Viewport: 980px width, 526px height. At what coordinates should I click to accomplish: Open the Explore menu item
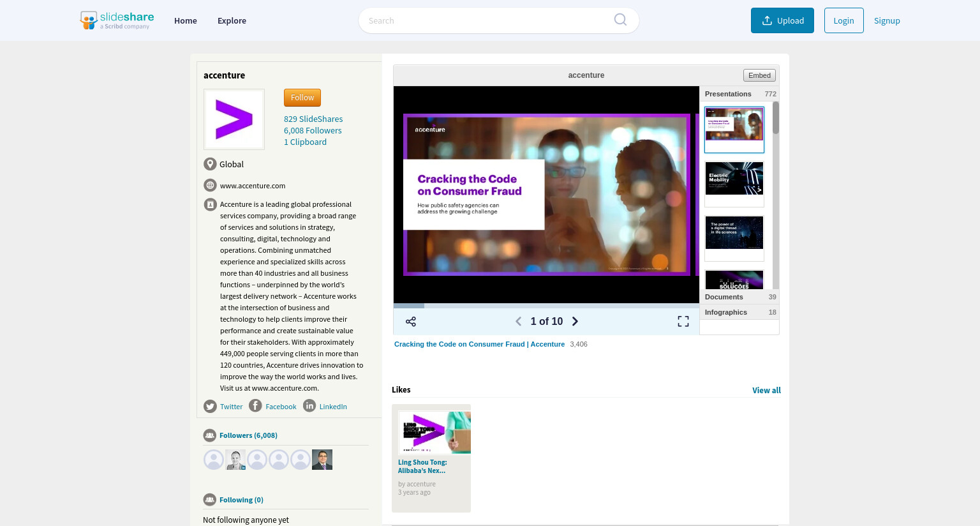click(232, 20)
